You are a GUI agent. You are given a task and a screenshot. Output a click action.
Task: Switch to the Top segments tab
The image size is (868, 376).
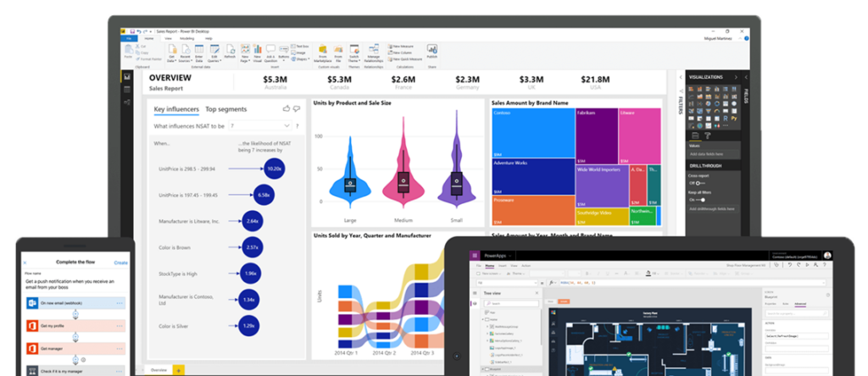click(x=225, y=109)
